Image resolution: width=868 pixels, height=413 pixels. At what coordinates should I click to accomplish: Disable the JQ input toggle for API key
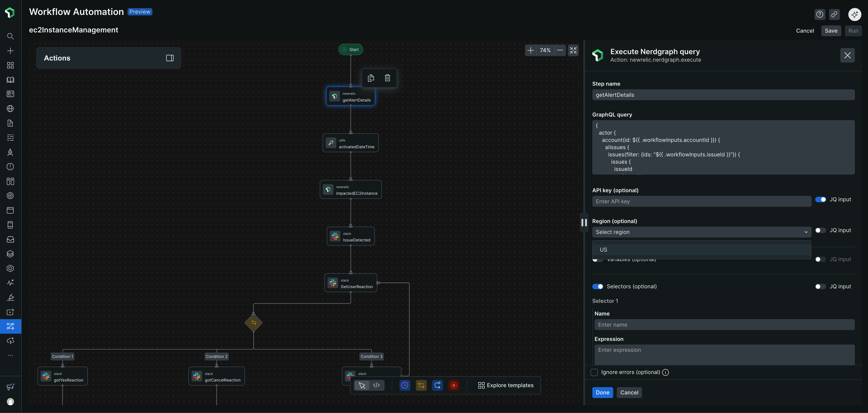820,199
